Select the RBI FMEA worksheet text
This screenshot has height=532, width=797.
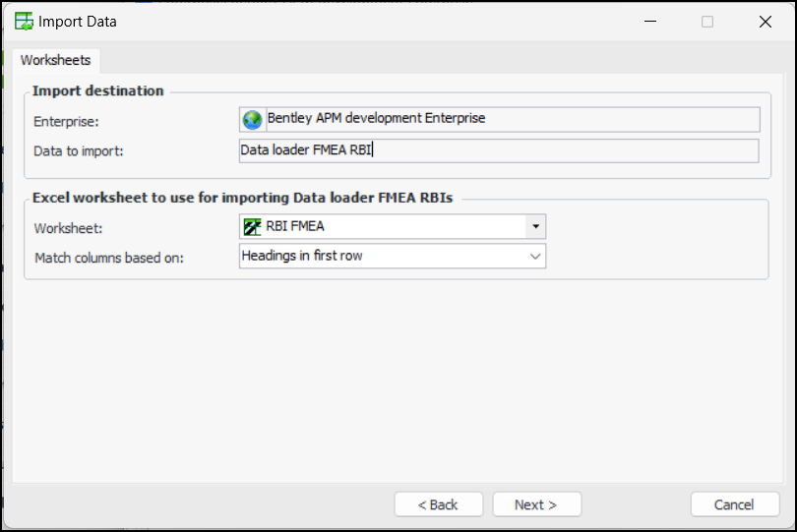click(x=295, y=227)
